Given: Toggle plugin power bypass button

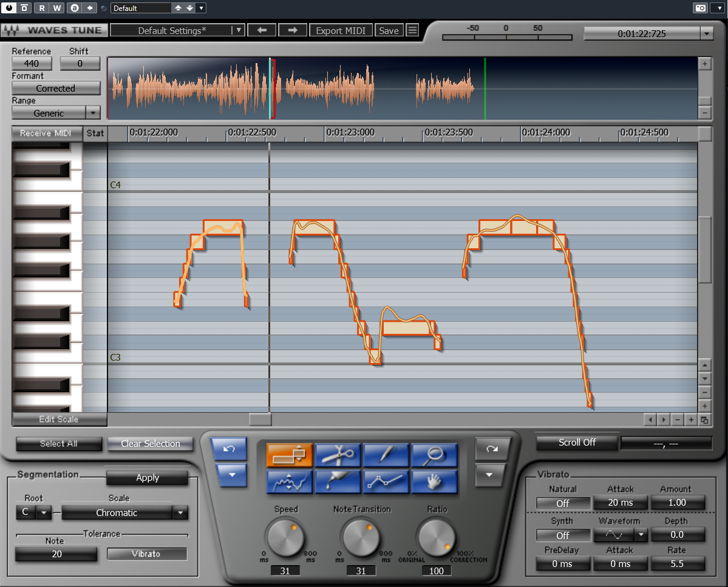Looking at the screenshot, I should coord(9,8).
